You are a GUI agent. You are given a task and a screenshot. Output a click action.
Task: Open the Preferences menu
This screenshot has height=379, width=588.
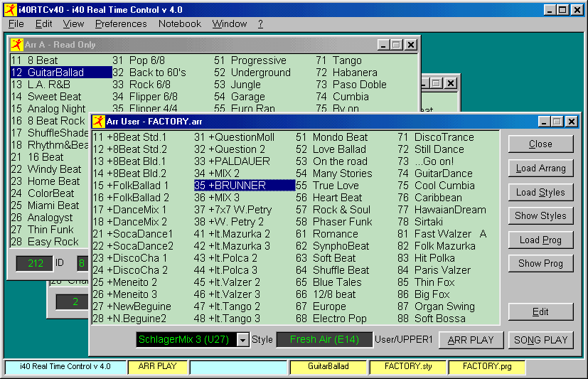click(121, 23)
